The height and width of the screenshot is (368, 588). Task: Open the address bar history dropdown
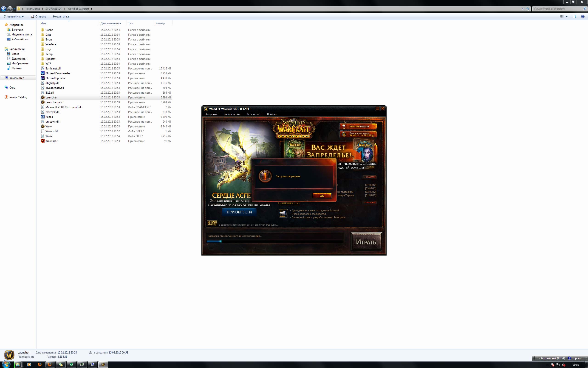tap(522, 9)
